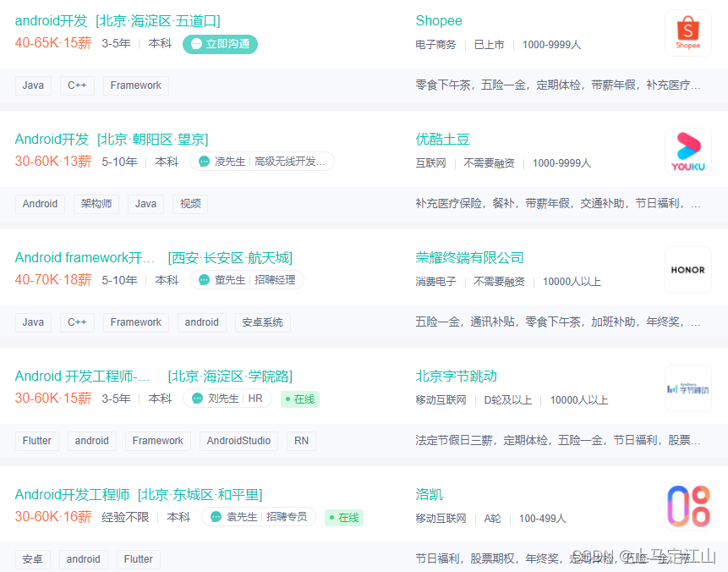
Task: Click the 立即沟通 button for Shopee job
Action: (x=220, y=44)
